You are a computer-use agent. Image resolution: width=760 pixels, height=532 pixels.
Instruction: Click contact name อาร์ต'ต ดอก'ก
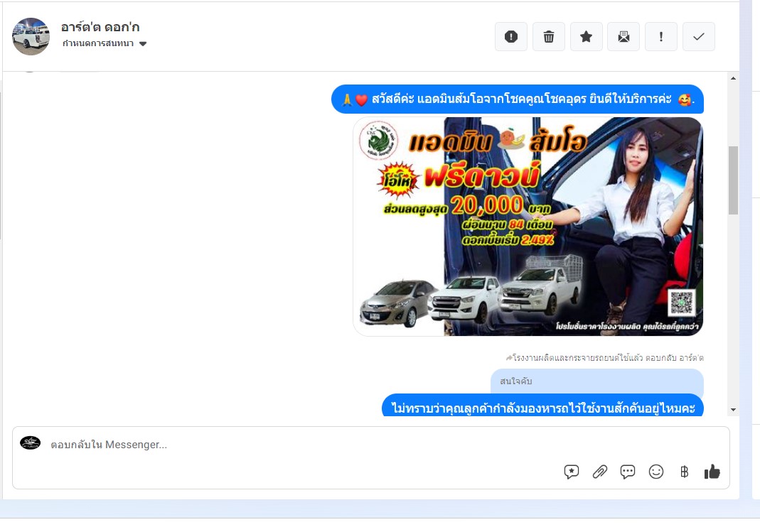click(100, 26)
